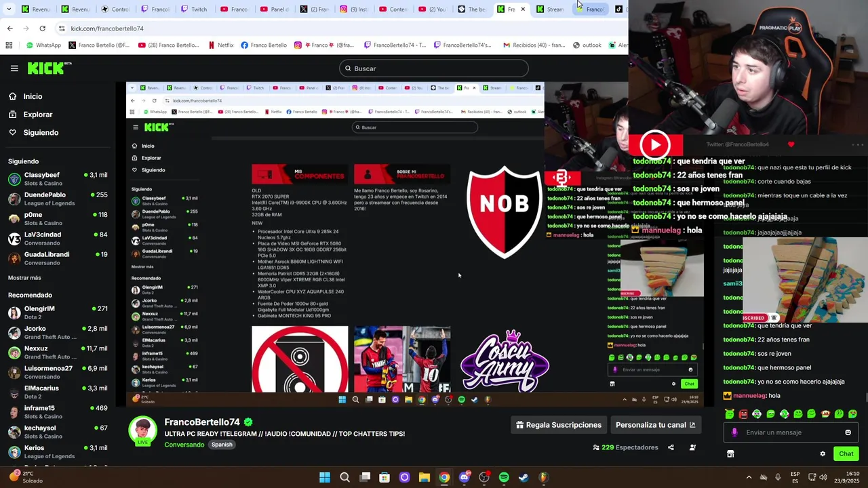Open FL Studio from taskbar

tap(543, 477)
